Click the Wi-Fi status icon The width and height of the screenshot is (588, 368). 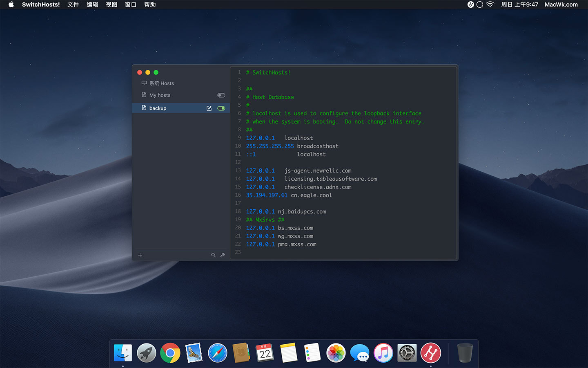click(490, 4)
